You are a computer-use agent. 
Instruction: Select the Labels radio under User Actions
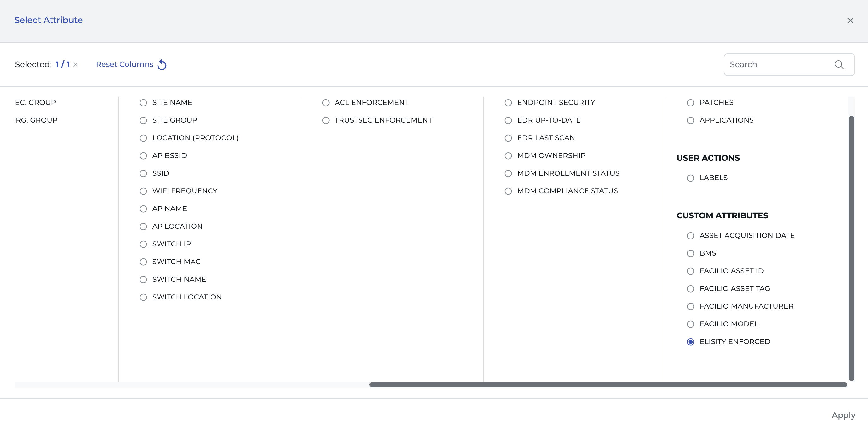tap(690, 178)
